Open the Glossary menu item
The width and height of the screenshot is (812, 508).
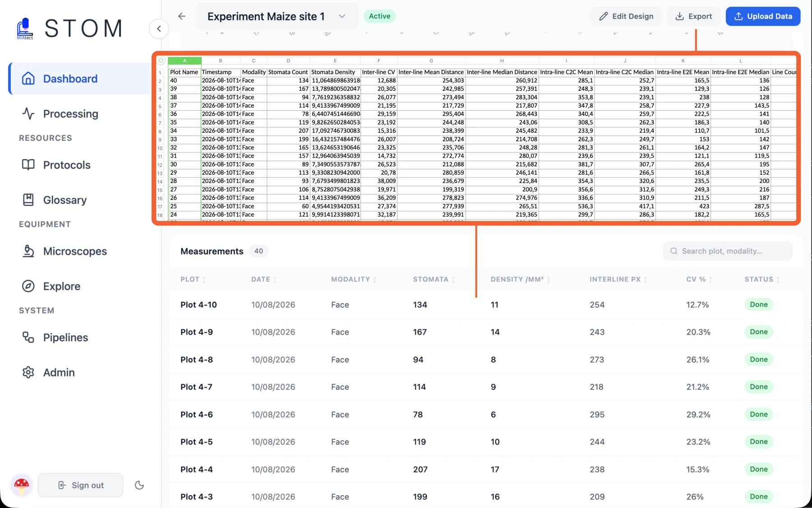point(80,200)
